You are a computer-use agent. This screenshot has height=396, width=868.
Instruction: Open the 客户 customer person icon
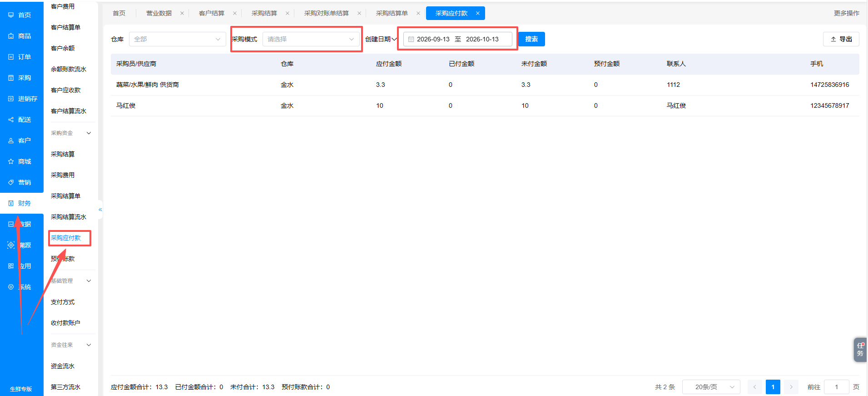click(x=11, y=140)
